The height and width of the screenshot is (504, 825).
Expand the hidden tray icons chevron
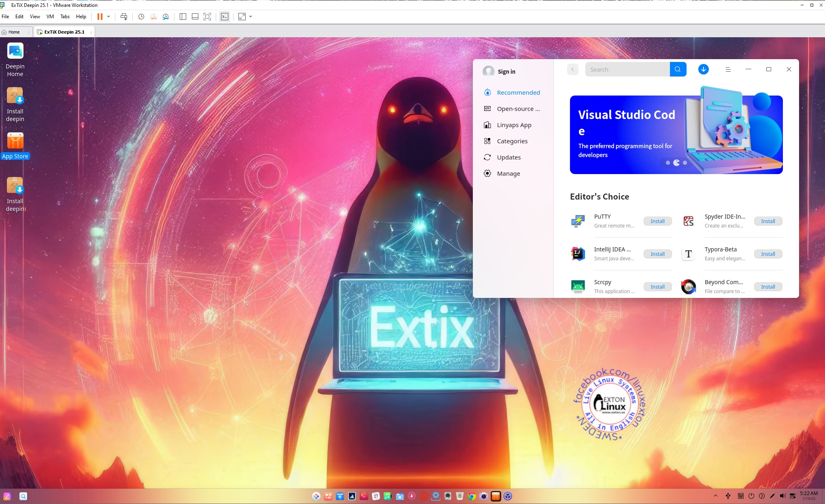click(x=715, y=496)
